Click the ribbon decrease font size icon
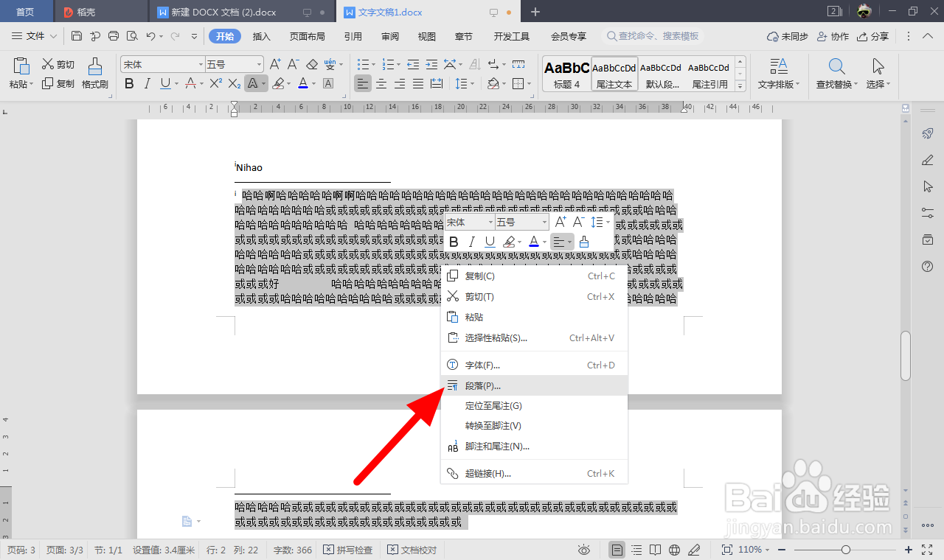 (293, 64)
